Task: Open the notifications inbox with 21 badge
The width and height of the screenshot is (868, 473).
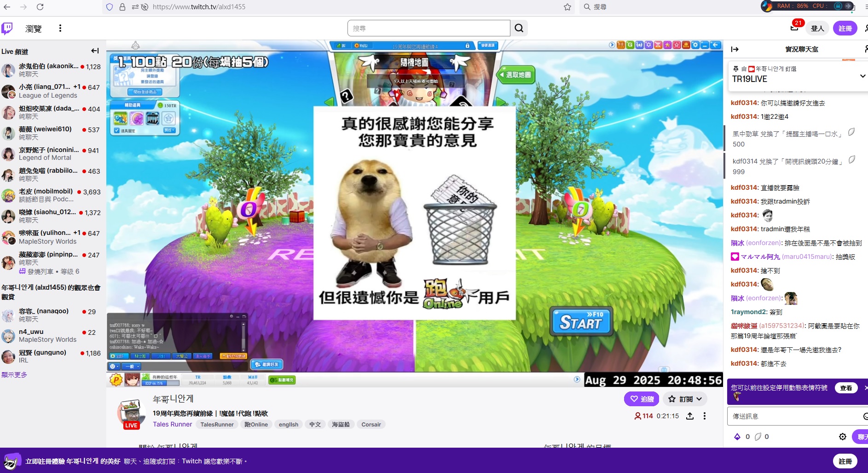Action: pos(794,28)
